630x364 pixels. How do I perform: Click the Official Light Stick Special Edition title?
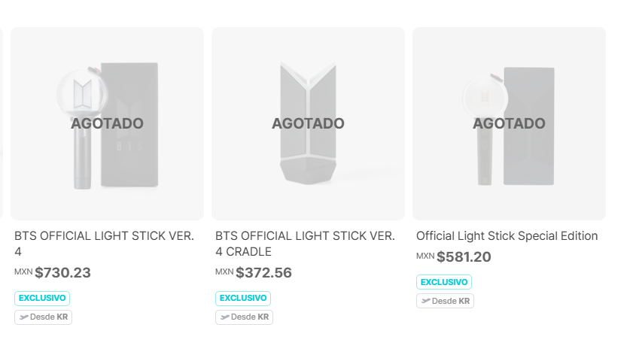(x=507, y=236)
